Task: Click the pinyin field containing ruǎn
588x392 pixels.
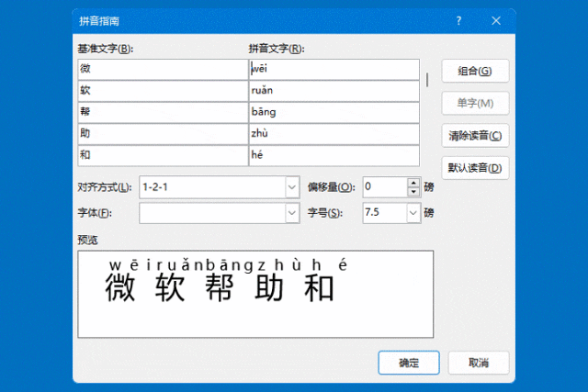Action: pyautogui.click(x=334, y=91)
